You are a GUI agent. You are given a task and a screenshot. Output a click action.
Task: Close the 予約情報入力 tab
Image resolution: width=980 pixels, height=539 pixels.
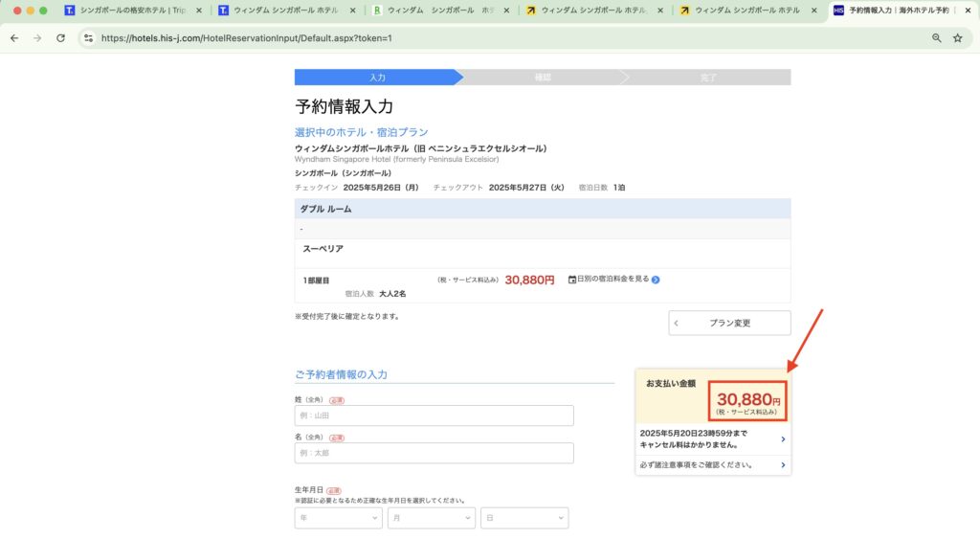tap(968, 11)
